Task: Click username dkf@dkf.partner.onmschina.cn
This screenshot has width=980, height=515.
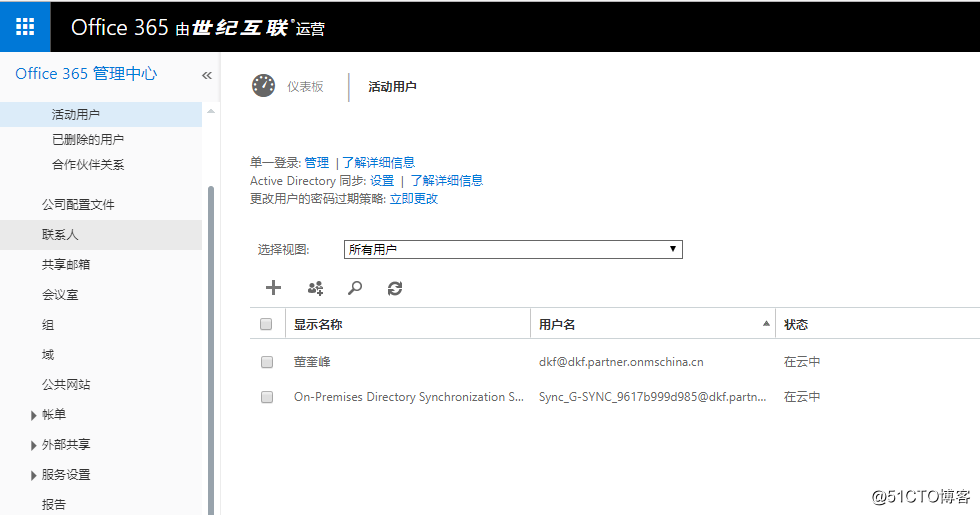Action: click(621, 362)
